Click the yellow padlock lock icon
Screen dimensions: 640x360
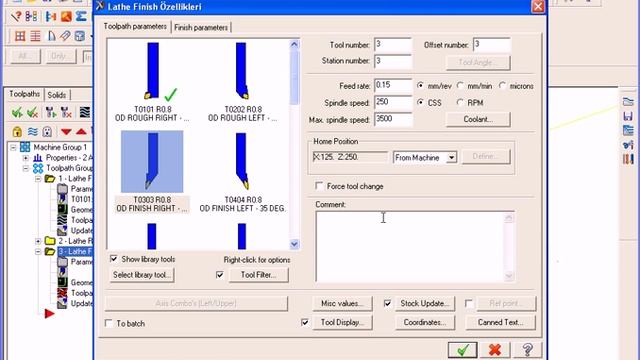(x=17, y=131)
